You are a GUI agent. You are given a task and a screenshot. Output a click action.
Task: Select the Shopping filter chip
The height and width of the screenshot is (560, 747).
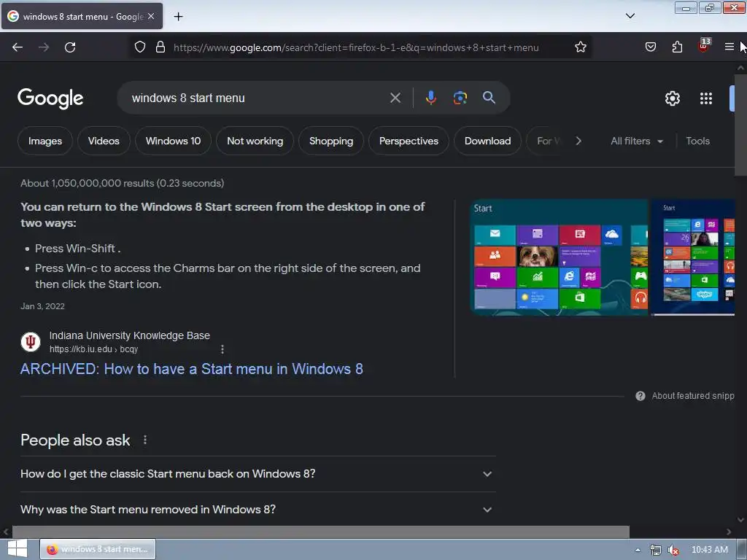331,141
